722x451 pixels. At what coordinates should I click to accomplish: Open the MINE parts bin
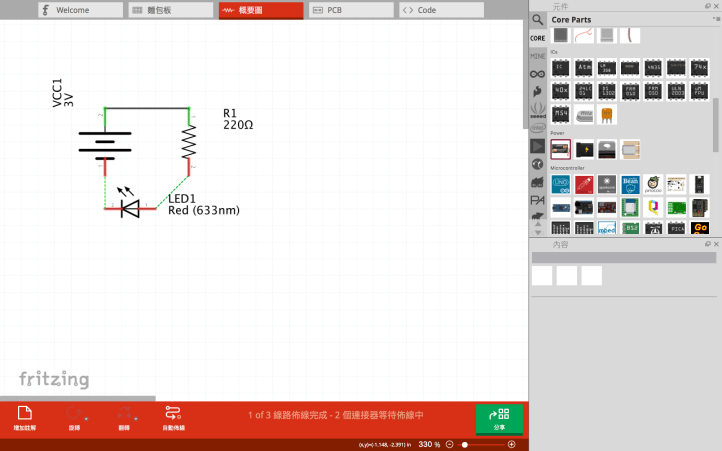coord(538,56)
